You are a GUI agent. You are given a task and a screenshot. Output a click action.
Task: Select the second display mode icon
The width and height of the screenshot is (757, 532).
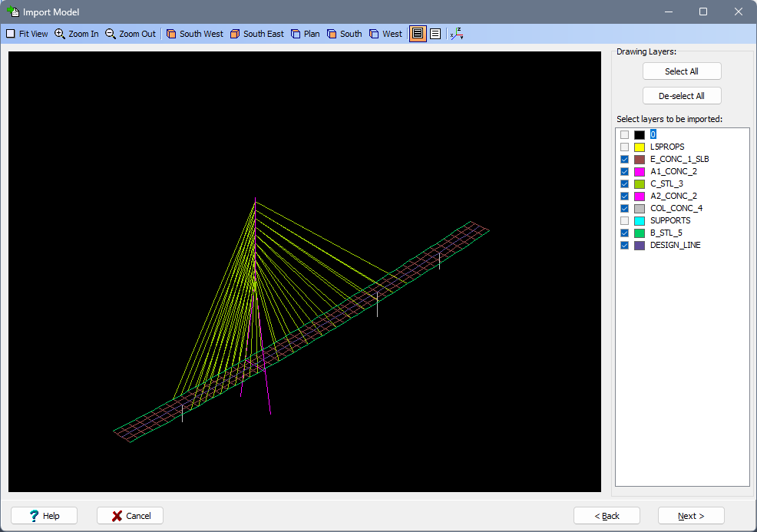[x=435, y=33]
